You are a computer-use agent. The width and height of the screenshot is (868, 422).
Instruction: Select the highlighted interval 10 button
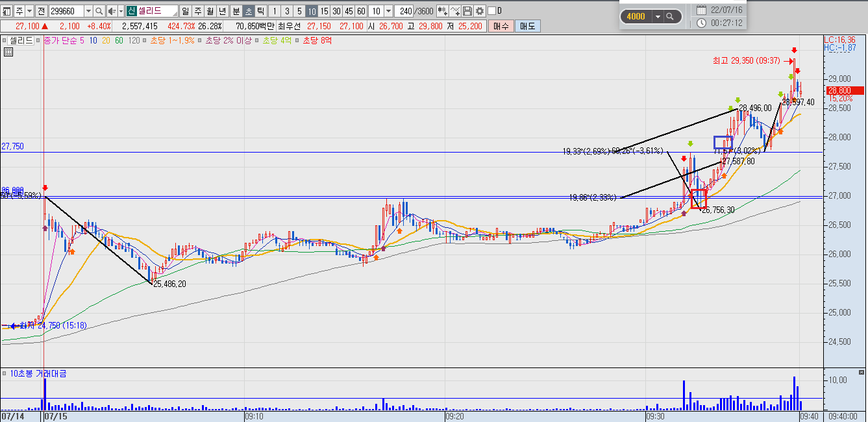[x=312, y=11]
